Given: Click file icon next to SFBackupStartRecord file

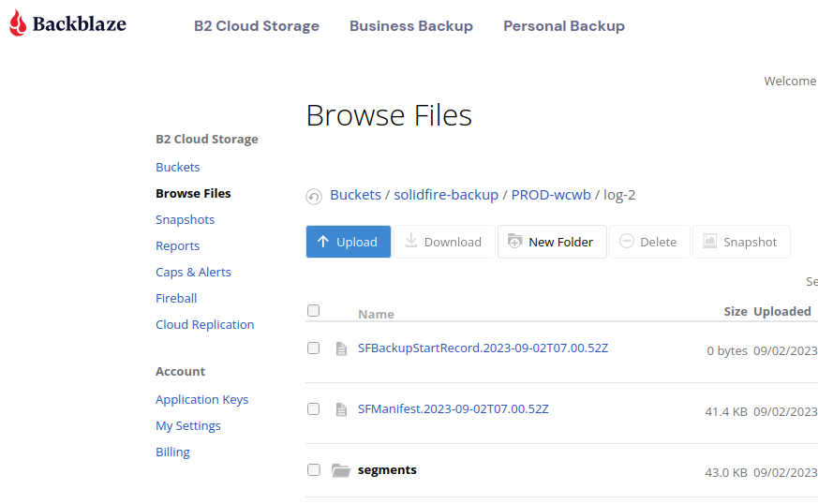Looking at the screenshot, I should click(x=341, y=348).
